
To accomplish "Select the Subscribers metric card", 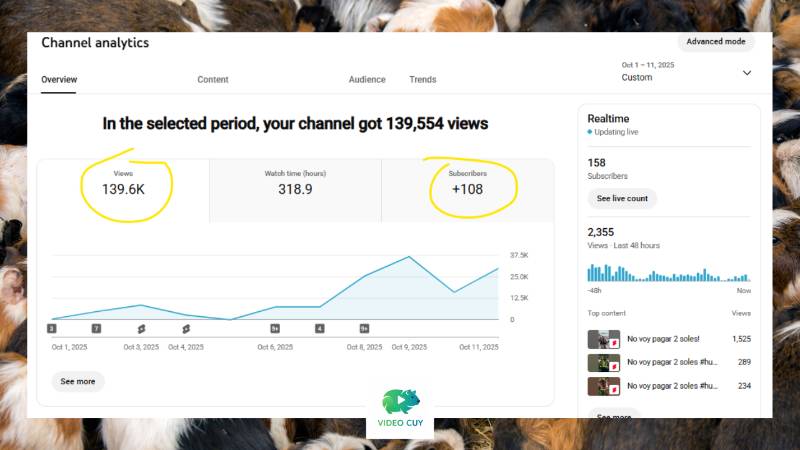I will tap(468, 189).
